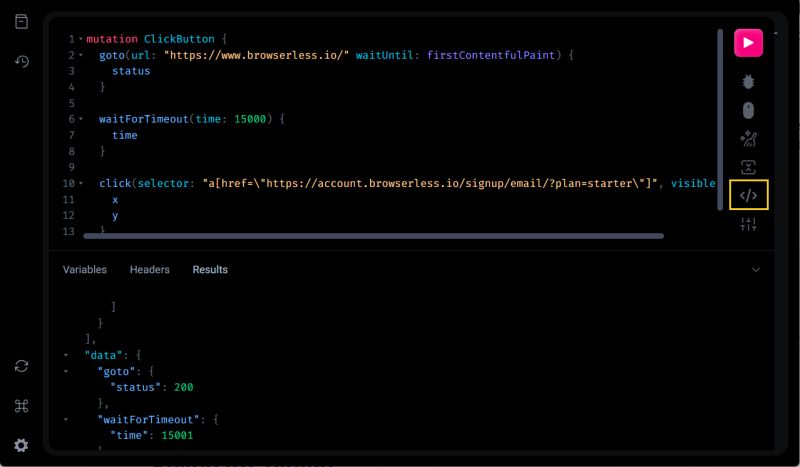Click the editor vertical scrollbar
Image resolution: width=800 pixels, height=467 pixels.
coord(720,119)
